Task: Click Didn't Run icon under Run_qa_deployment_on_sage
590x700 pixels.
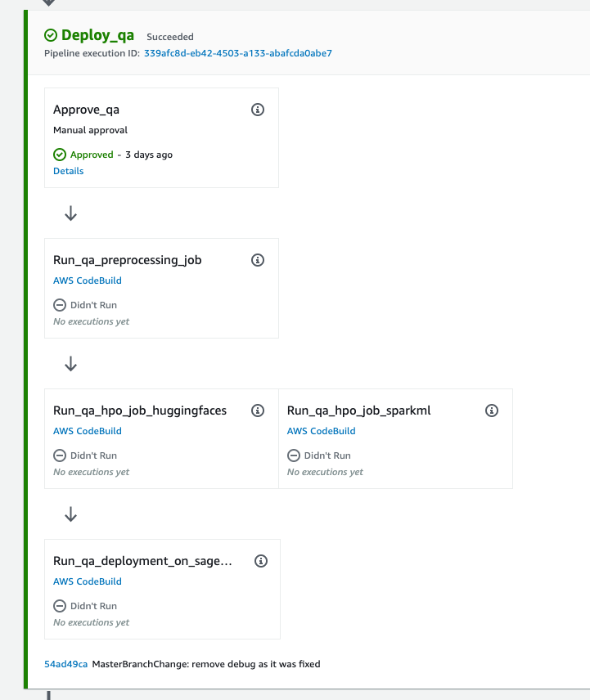Action: tap(60, 606)
